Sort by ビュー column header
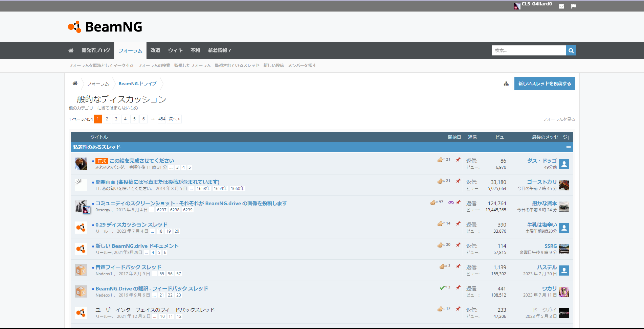644x329 pixels. point(502,137)
